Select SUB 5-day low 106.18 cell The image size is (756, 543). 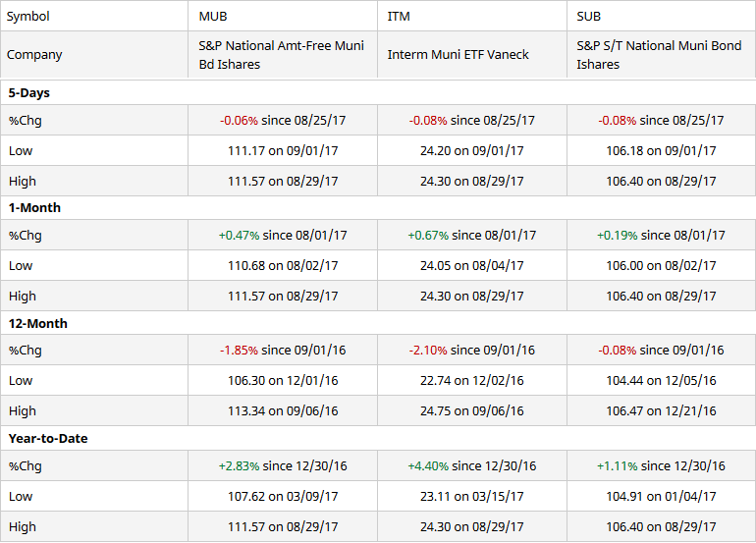point(661,150)
